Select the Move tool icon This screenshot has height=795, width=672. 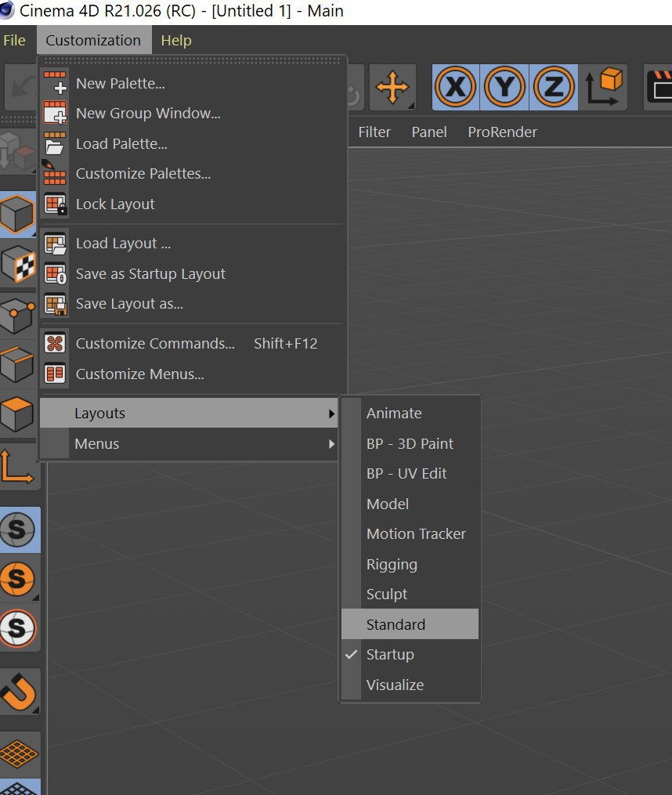[392, 87]
